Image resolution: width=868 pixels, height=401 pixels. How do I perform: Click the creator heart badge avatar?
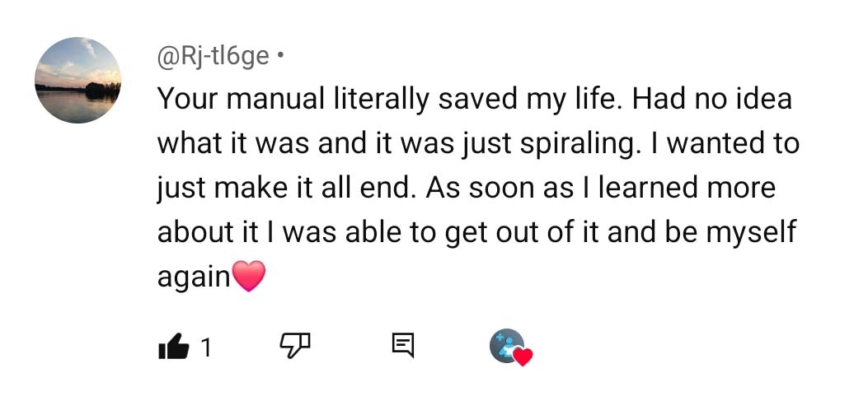(507, 346)
